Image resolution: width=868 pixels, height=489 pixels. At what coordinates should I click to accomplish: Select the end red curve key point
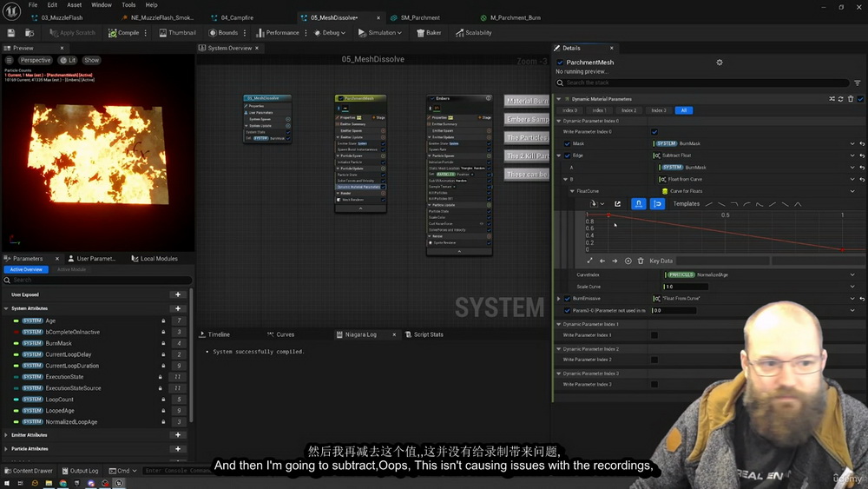point(843,250)
